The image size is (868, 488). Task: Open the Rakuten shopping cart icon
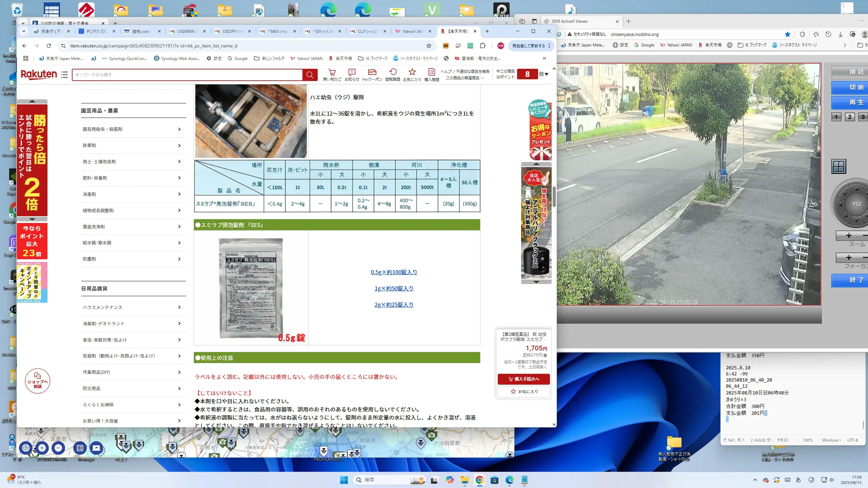[x=332, y=73]
